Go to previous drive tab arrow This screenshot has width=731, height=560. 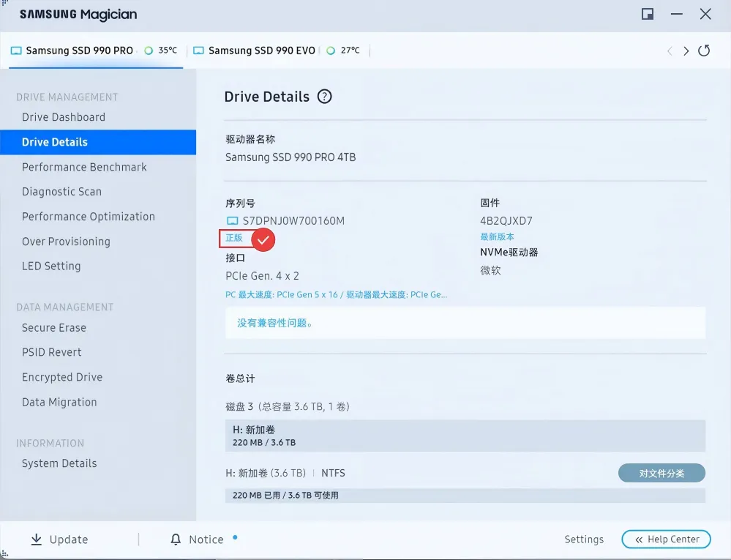click(670, 51)
